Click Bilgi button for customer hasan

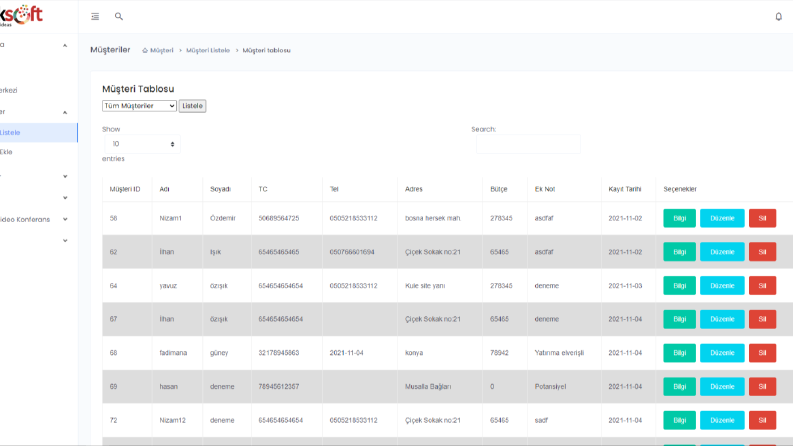coord(679,386)
